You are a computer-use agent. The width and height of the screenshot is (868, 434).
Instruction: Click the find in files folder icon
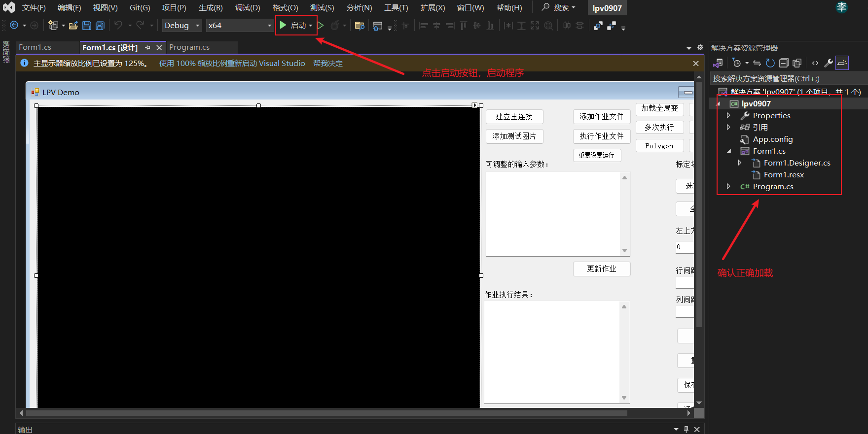360,26
